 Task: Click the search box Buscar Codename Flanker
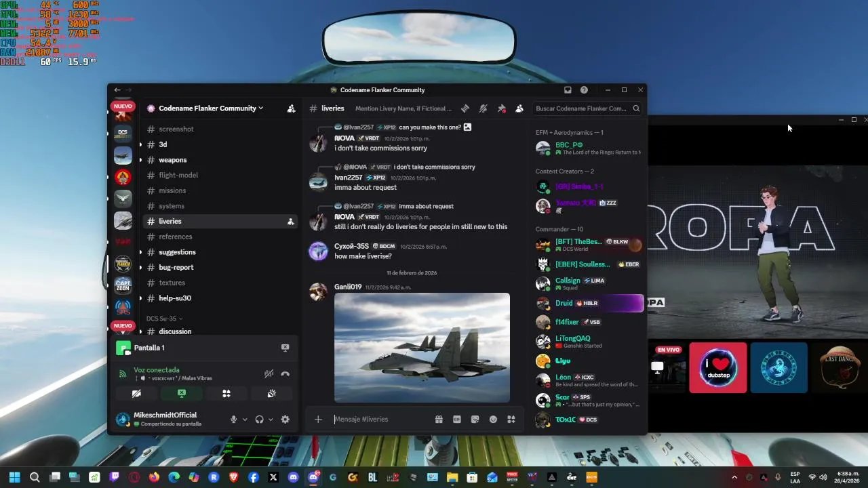click(x=587, y=108)
